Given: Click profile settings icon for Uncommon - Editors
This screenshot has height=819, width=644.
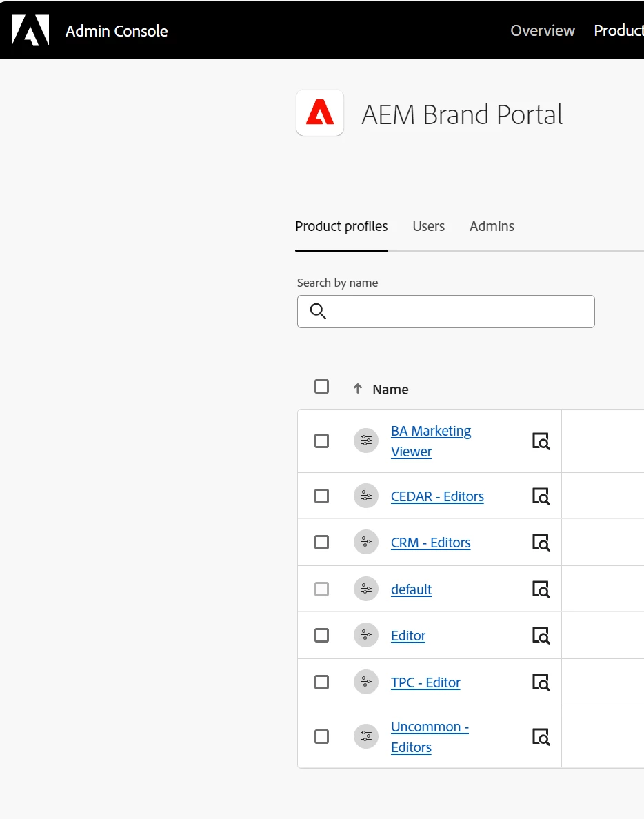Looking at the screenshot, I should (366, 736).
